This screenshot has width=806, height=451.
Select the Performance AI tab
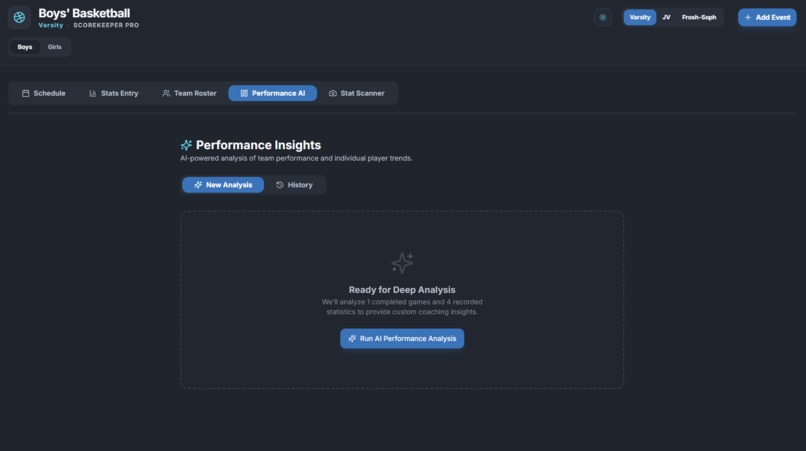click(x=272, y=93)
